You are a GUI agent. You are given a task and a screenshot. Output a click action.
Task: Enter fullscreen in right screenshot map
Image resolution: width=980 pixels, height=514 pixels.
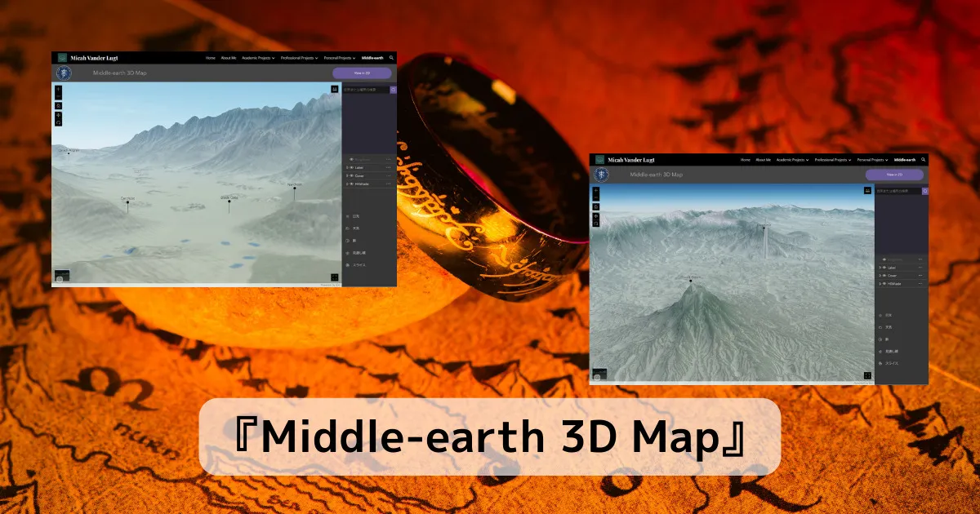pyautogui.click(x=867, y=375)
